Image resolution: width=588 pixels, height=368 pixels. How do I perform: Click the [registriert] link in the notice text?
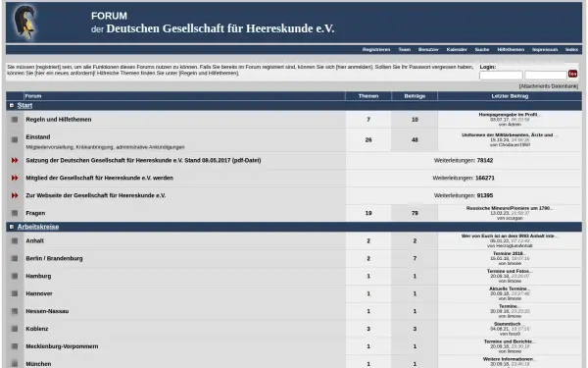[x=46, y=67]
